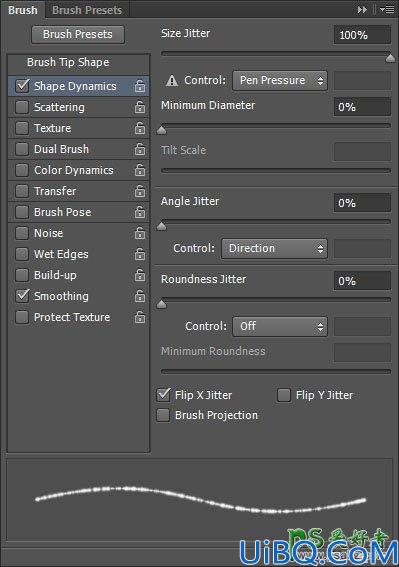Image resolution: width=399 pixels, height=567 pixels.
Task: Select the Dual Brush row label
Action: (61, 149)
